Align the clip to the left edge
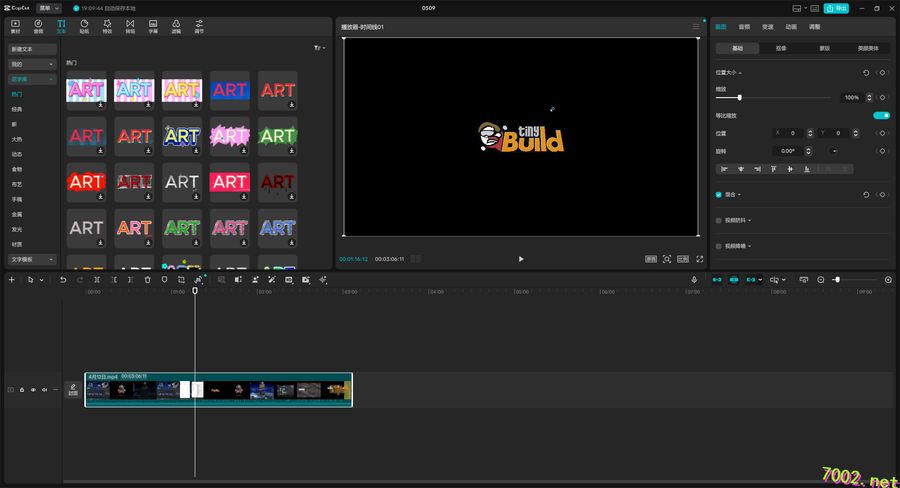Image resolution: width=900 pixels, height=488 pixels. pyautogui.click(x=724, y=169)
